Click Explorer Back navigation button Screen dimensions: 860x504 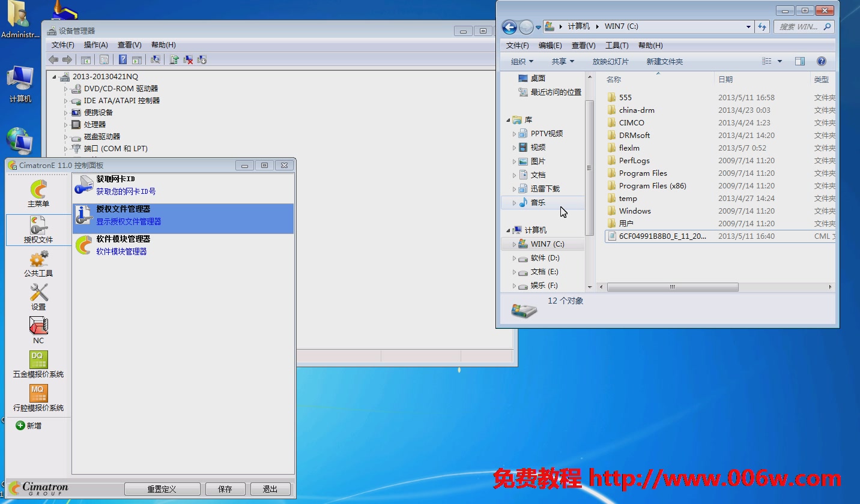(x=509, y=26)
